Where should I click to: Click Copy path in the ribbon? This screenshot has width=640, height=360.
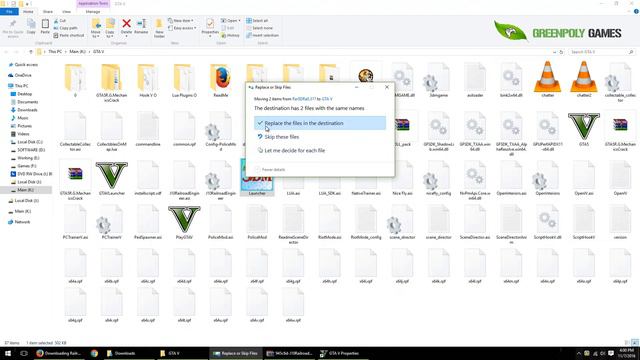pos(65,28)
